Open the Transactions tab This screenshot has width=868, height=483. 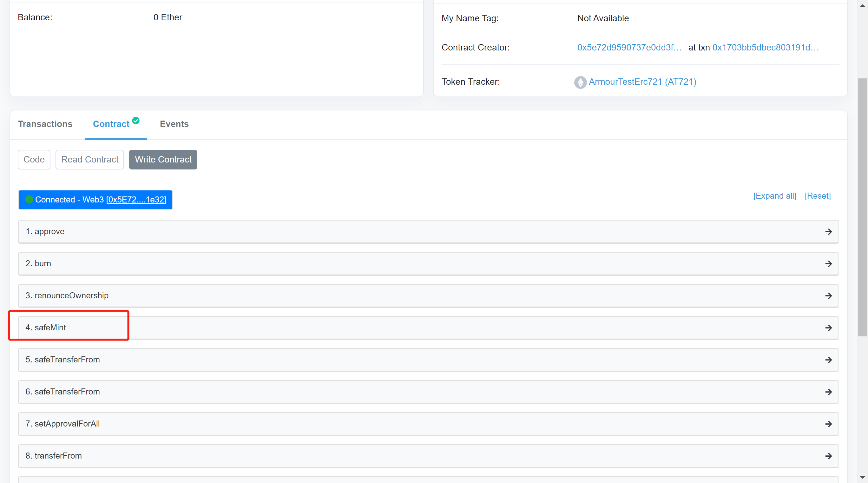pyautogui.click(x=45, y=124)
